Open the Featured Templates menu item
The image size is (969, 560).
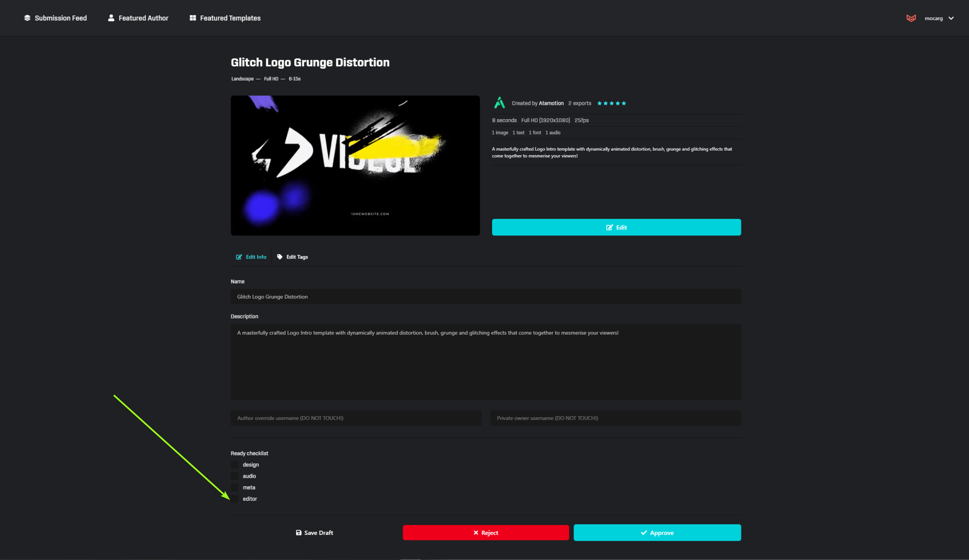[230, 18]
